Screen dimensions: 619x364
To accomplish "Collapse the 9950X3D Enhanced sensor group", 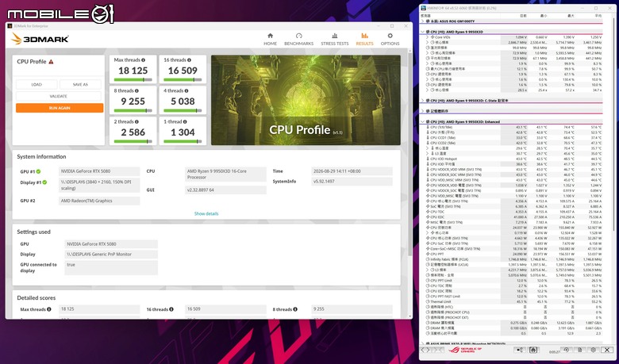I will tap(423, 122).
